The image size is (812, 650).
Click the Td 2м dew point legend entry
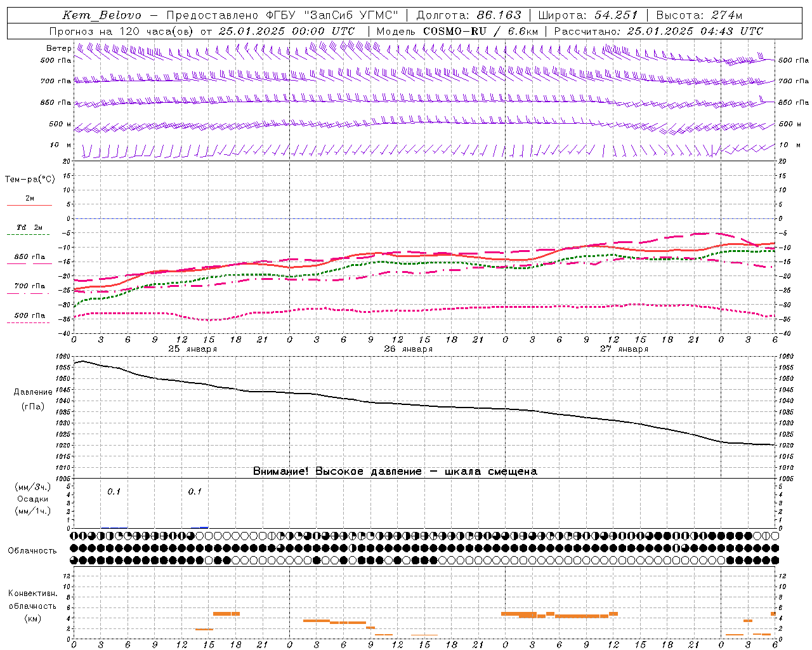(x=30, y=227)
